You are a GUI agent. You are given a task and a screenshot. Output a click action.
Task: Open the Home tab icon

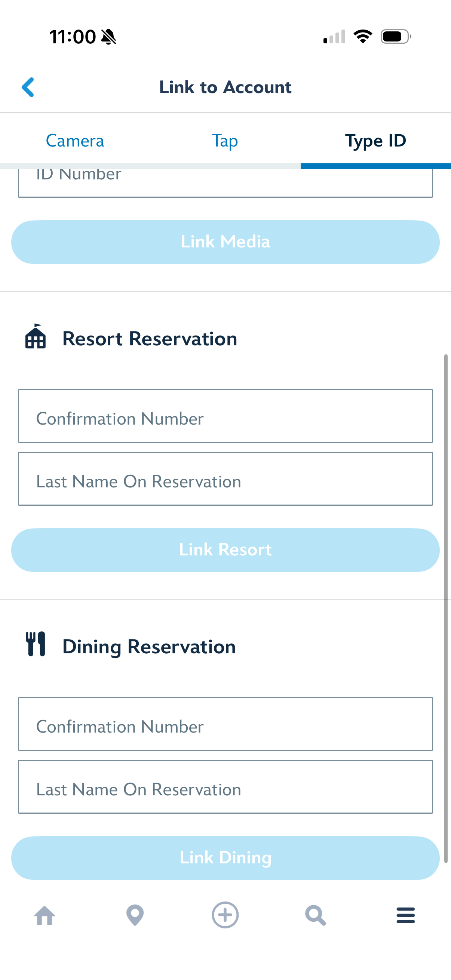(45, 915)
